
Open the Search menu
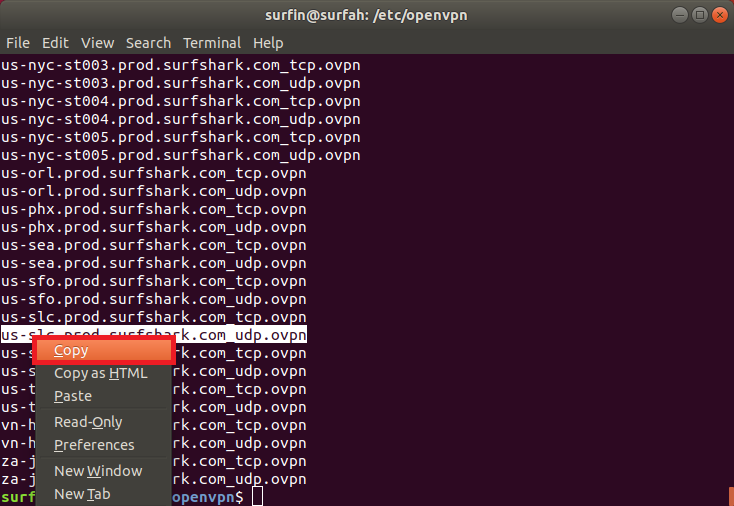click(x=148, y=43)
